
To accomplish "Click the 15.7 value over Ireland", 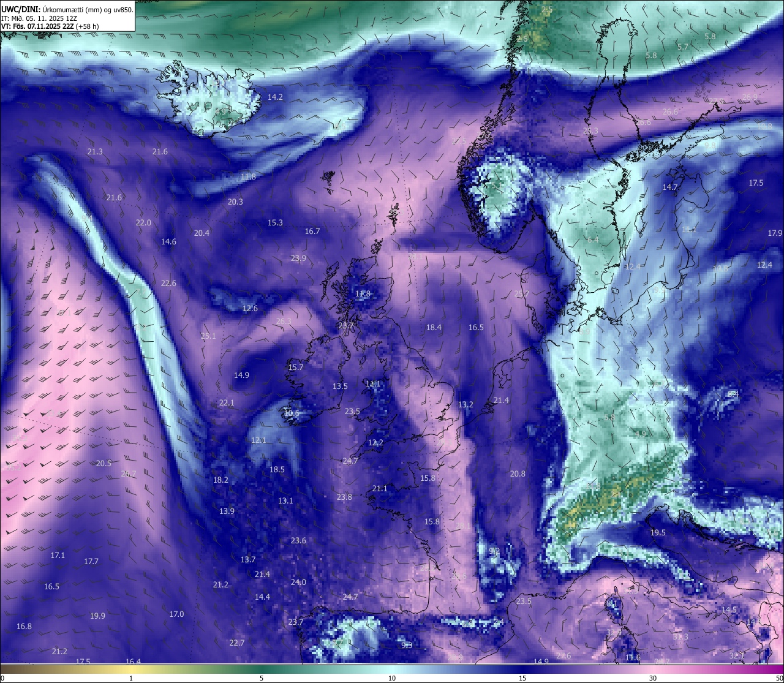I will [x=295, y=367].
